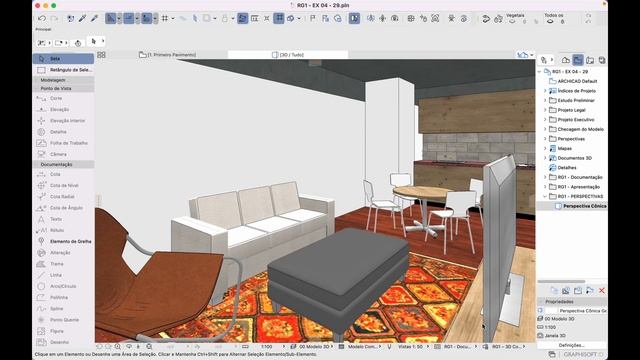Screen dimensions: 640x360
Task: Select the Checagem do Modelo folder
Action: click(x=576, y=129)
